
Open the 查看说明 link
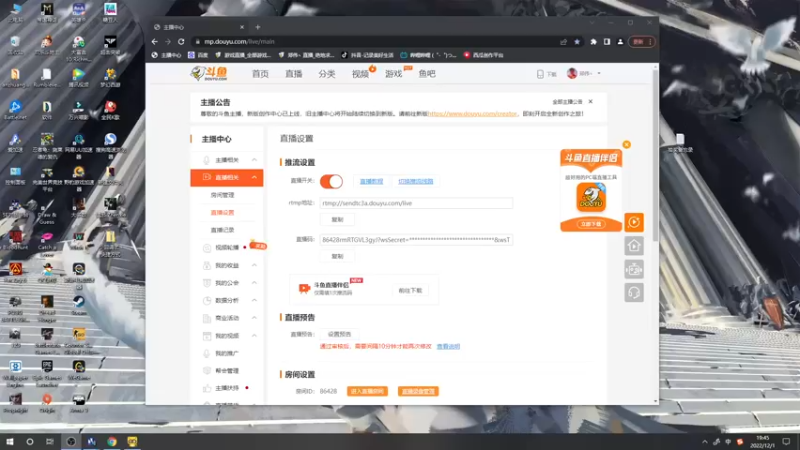448,346
